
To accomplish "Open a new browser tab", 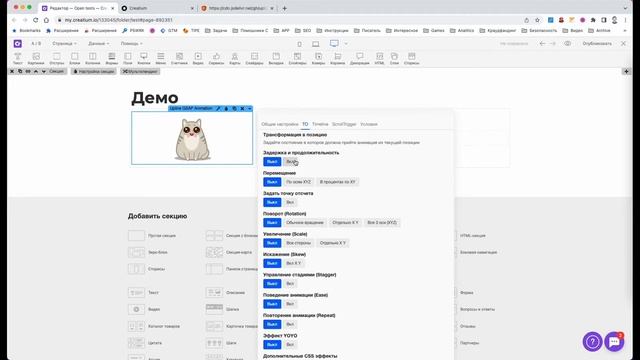I will pos(284,8).
